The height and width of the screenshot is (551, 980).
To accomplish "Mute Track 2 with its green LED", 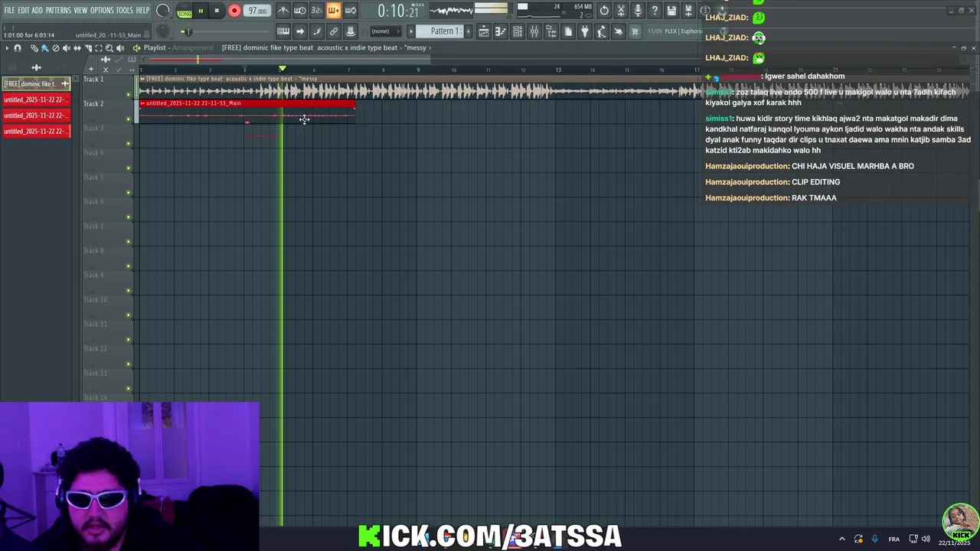I will [129, 119].
